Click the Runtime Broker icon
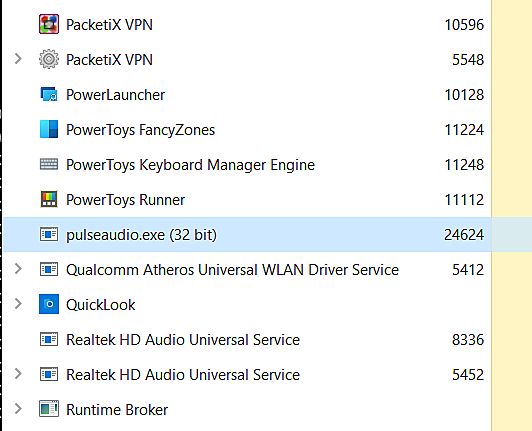Screen dimensions: 532x431 click(x=49, y=409)
